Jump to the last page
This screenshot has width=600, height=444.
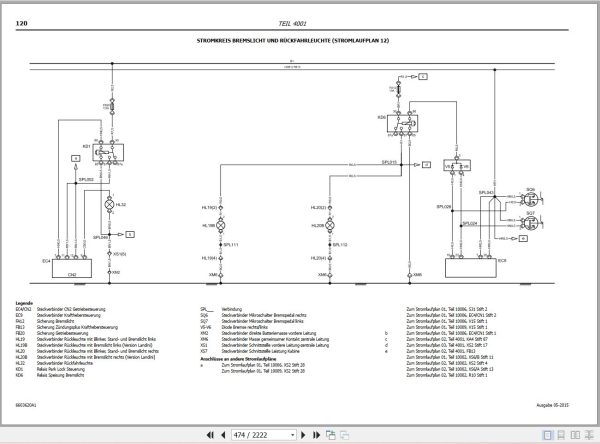[x=316, y=435]
